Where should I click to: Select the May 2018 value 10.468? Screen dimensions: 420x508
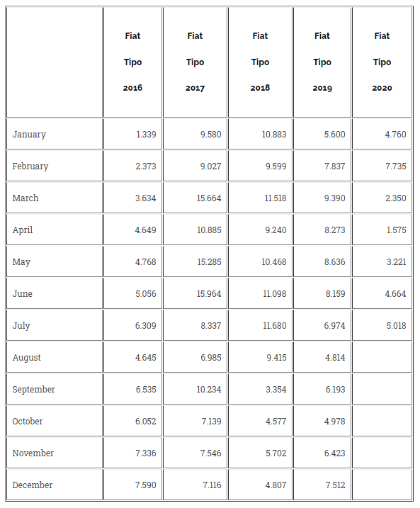point(274,261)
